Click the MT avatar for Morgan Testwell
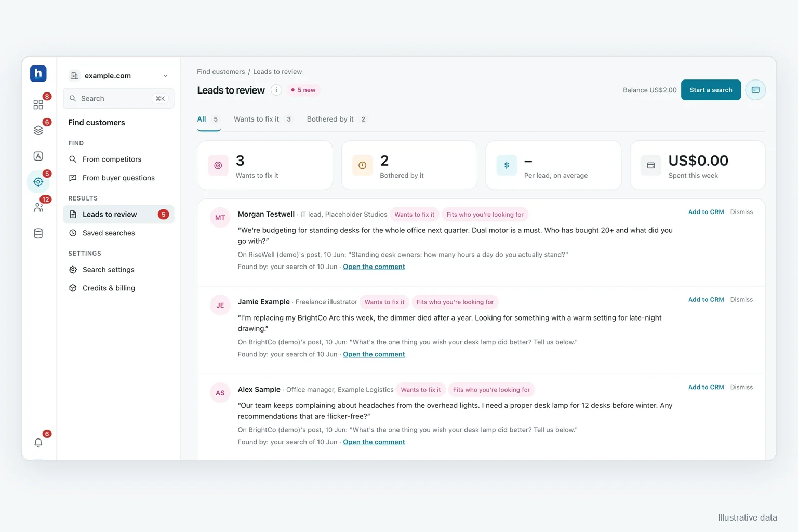Screen dimensions: 798x532 coord(220,218)
